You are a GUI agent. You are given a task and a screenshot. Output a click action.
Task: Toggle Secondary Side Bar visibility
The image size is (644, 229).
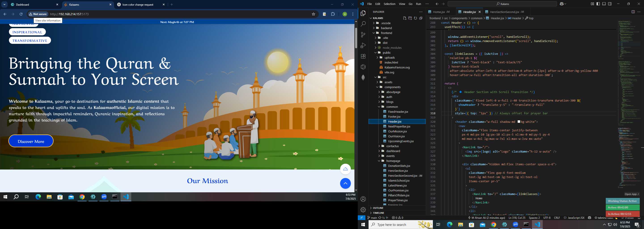click(x=610, y=4)
